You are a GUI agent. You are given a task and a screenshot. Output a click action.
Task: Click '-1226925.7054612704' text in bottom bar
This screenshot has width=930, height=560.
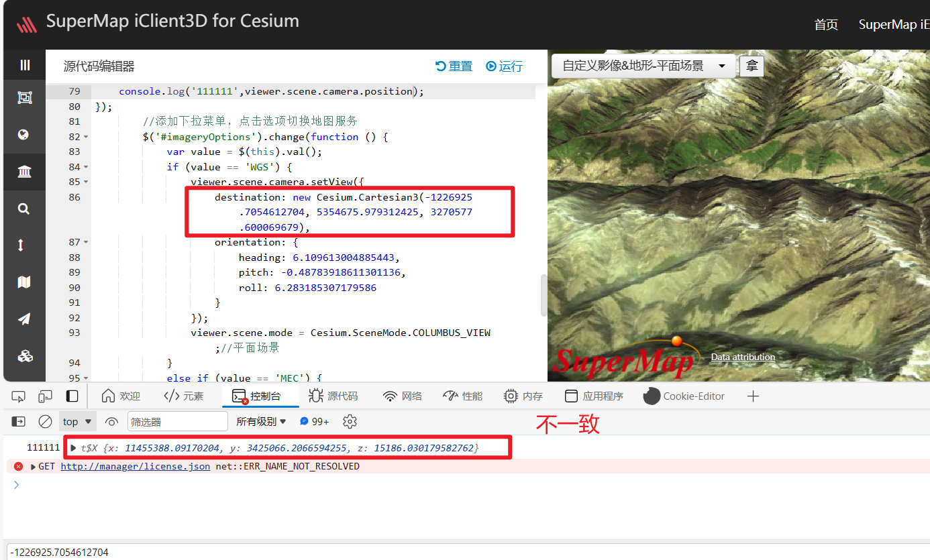coord(60,553)
